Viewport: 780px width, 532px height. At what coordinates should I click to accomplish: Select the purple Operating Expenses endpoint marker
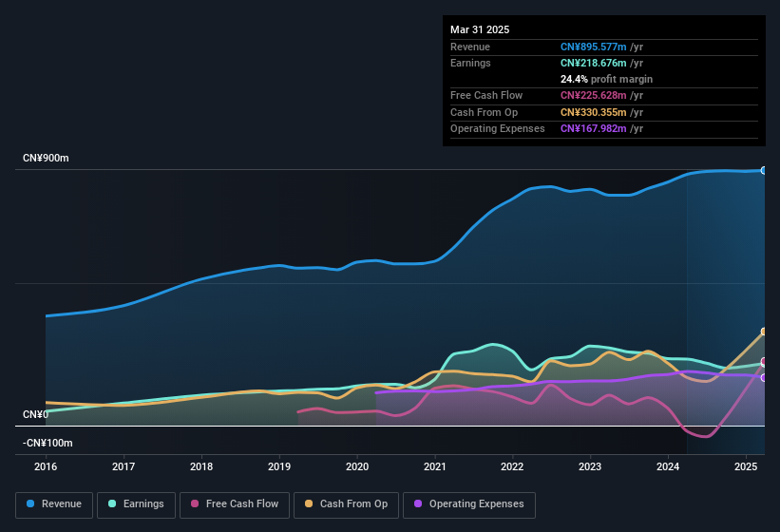(x=764, y=377)
